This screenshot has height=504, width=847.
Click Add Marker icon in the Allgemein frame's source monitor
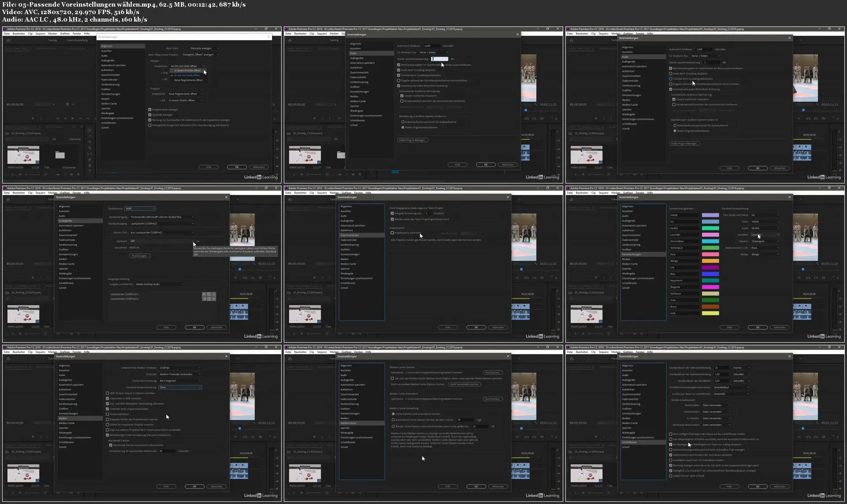(33, 118)
